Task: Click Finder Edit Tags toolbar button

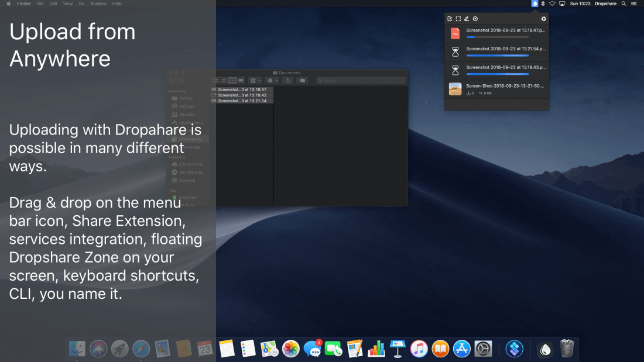Action: (x=302, y=81)
